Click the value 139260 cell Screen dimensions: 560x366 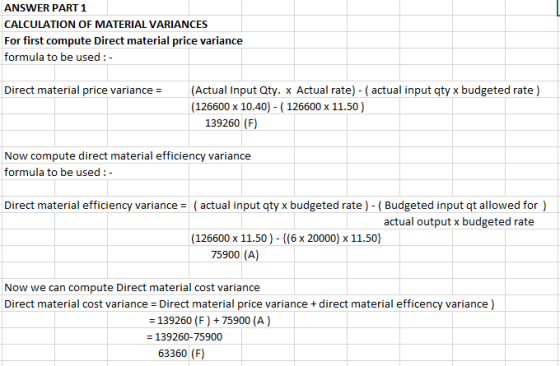[x=222, y=123]
